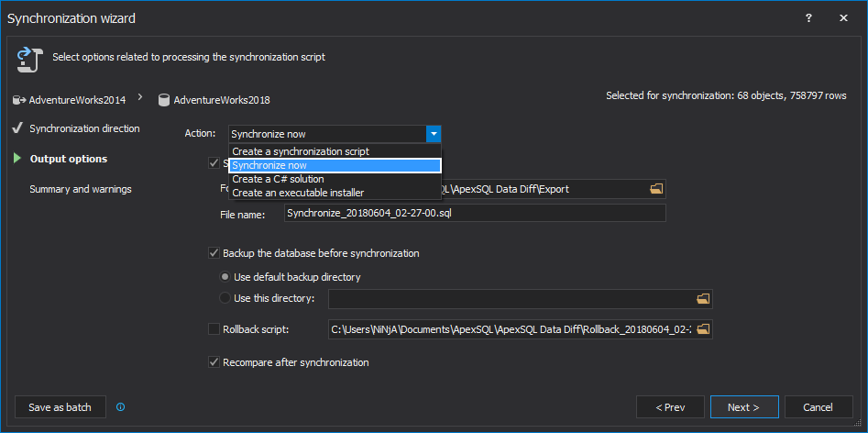Go to Synchronization direction step
The width and height of the screenshot is (868, 433).
point(84,128)
